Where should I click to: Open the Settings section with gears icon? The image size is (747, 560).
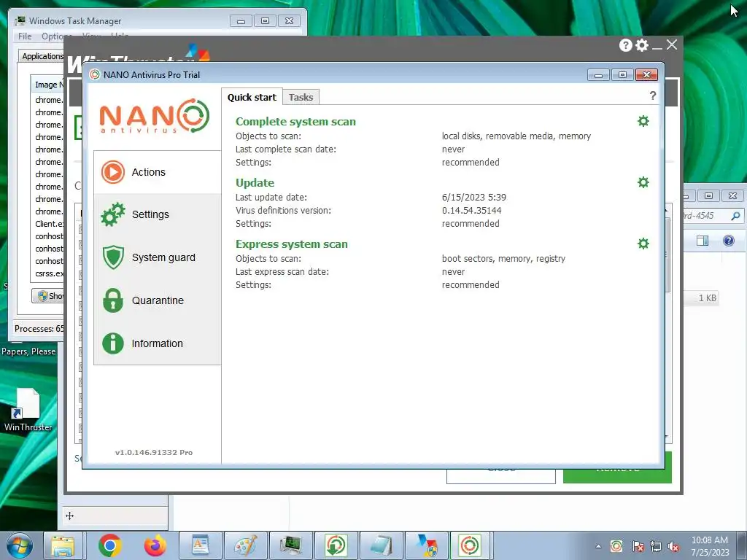[158, 214]
